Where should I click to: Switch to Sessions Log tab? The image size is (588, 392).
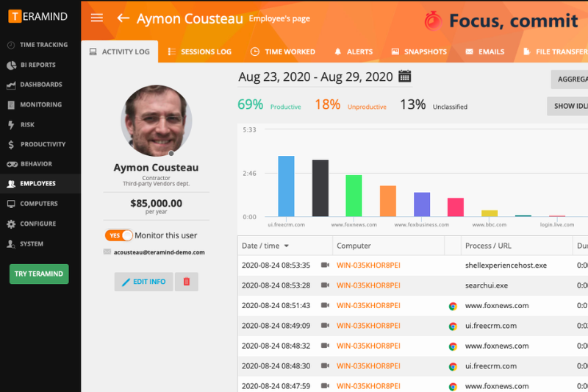[200, 51]
